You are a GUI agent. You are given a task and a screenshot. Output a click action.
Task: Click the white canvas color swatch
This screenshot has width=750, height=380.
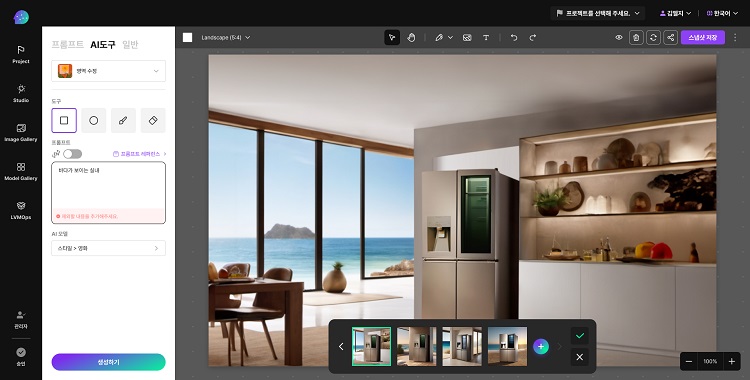pos(188,37)
